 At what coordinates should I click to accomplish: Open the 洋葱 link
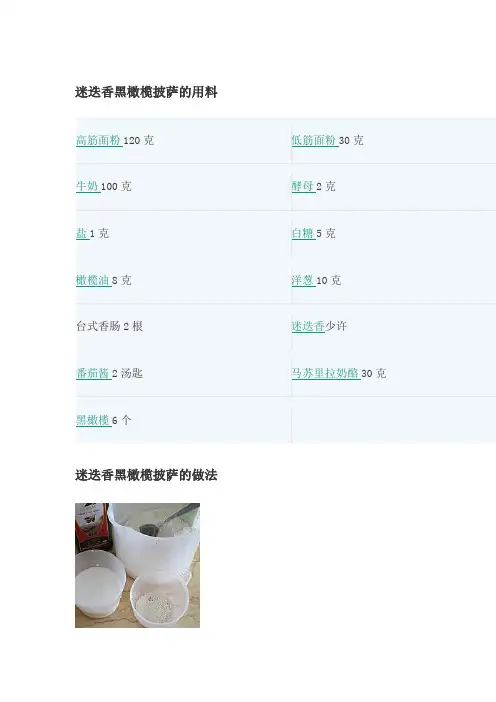pyautogui.click(x=303, y=280)
